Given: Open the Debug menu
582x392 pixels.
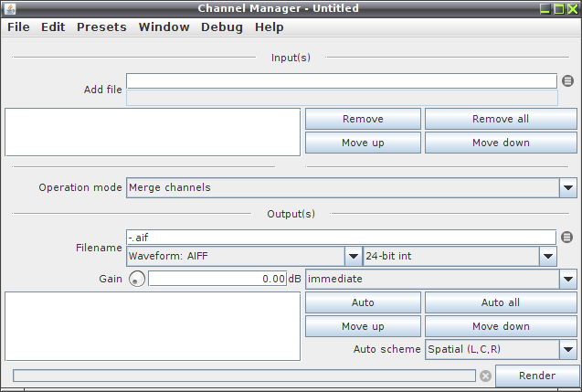Looking at the screenshot, I should tap(222, 27).
